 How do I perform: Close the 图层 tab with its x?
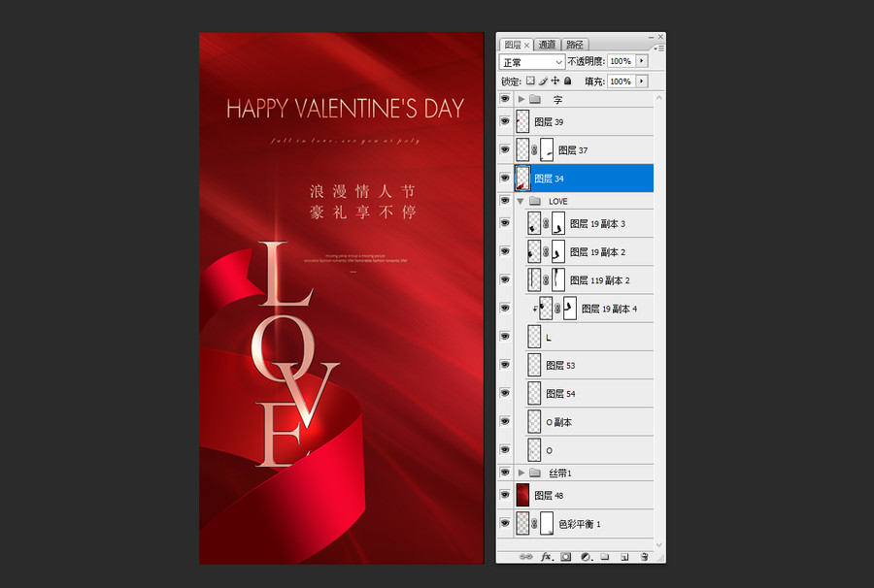click(526, 45)
